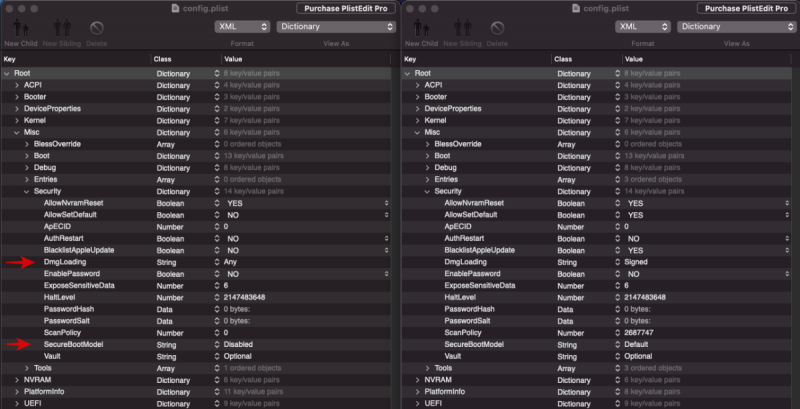The height and width of the screenshot is (409, 800).
Task: Click Purchase PlistEdit Pro in left window
Action: [346, 8]
